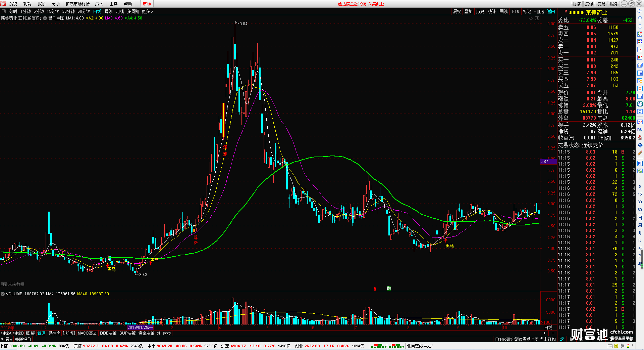
Task: Switch to 15-minute period in right sidebar
Action: tap(640, 194)
